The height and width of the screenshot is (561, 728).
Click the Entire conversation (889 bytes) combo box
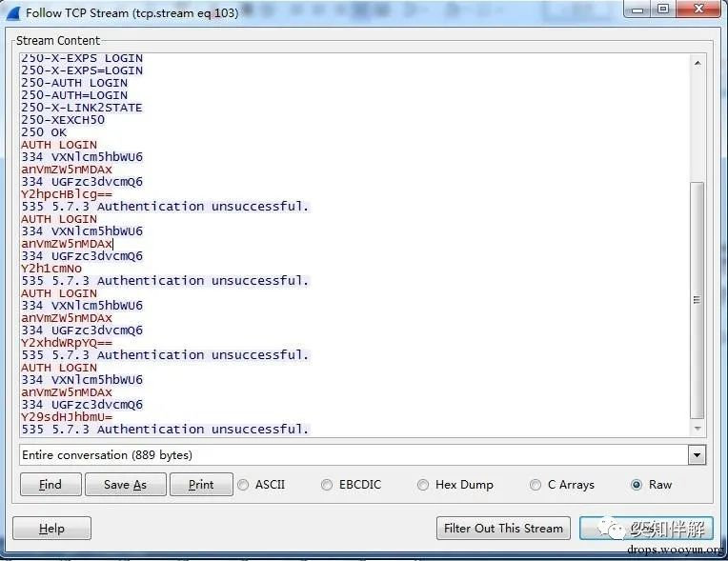pyautogui.click(x=363, y=455)
